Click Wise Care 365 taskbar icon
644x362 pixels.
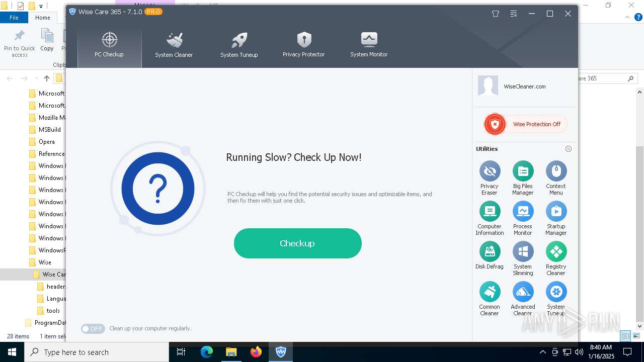pos(281,352)
